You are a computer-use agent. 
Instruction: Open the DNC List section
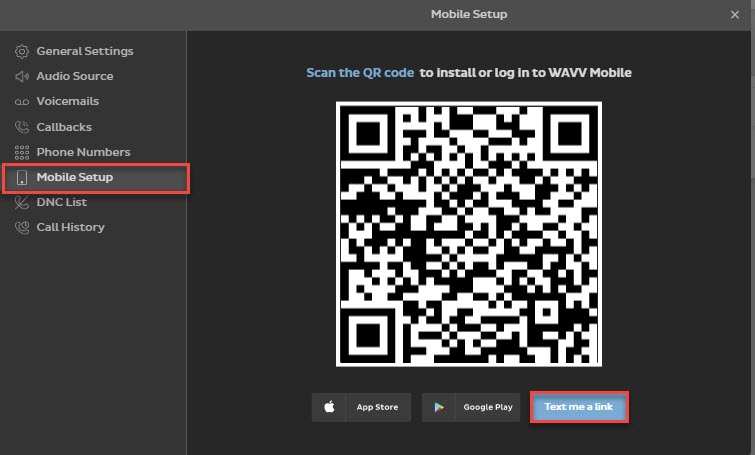(x=63, y=202)
